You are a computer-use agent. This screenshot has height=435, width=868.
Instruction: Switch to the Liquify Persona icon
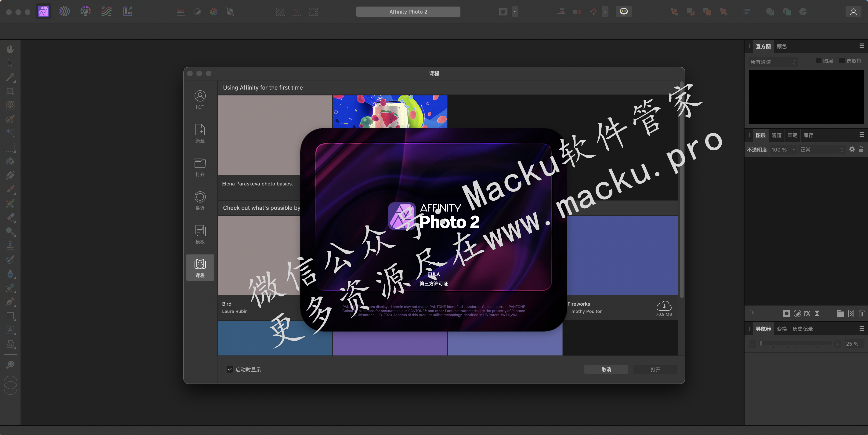click(x=64, y=11)
